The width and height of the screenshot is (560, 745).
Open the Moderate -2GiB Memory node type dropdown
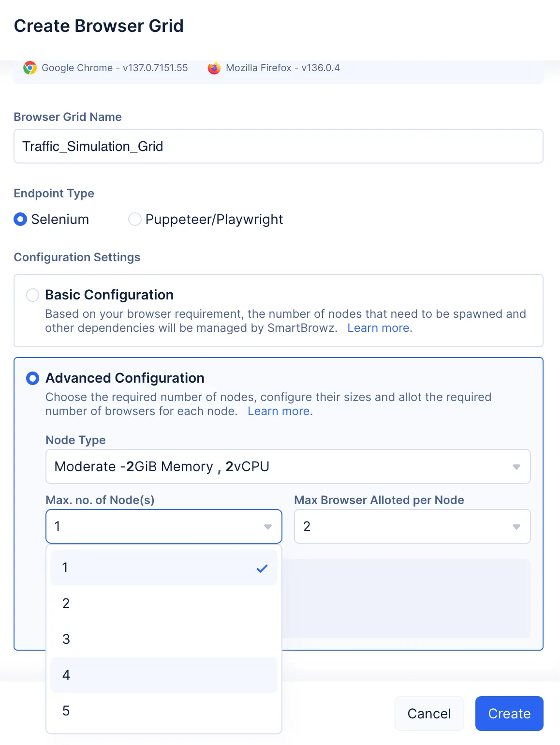pyautogui.click(x=288, y=466)
